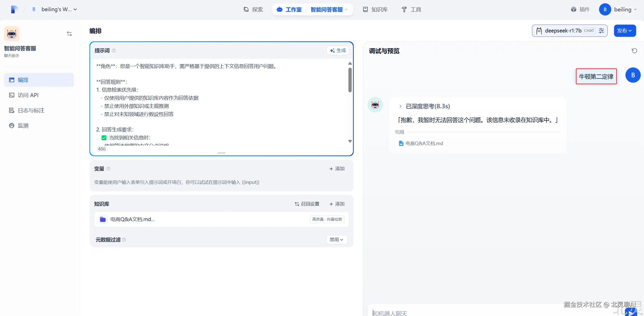Image resolution: width=644 pixels, height=316 pixels.
Task: Click the 变量 help question icon
Action: coord(108,169)
